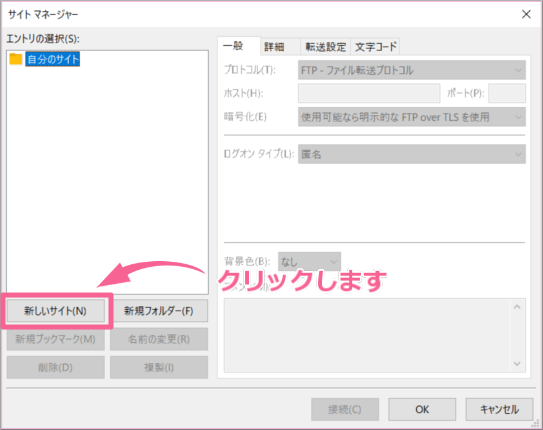
Task: Click the OK button
Action: pyautogui.click(x=422, y=409)
